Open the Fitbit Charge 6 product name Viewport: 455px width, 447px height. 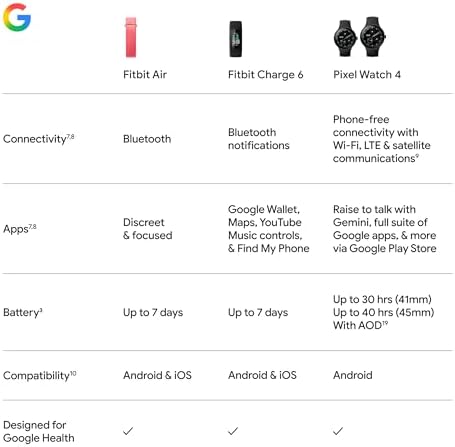coord(265,75)
